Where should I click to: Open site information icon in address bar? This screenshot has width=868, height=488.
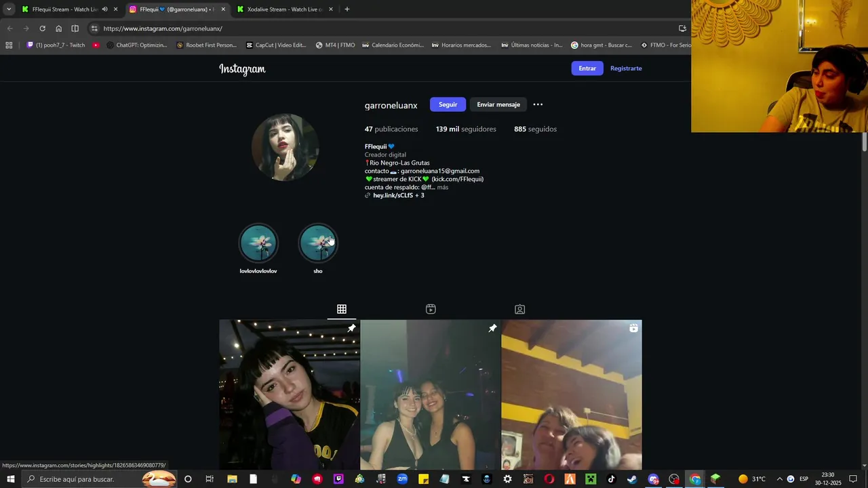click(94, 28)
